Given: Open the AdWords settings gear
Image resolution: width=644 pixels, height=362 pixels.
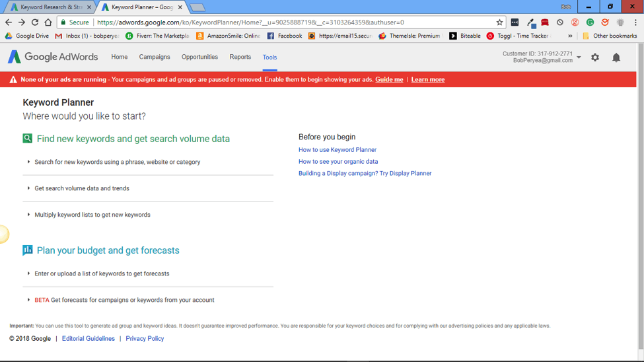Looking at the screenshot, I should [594, 57].
